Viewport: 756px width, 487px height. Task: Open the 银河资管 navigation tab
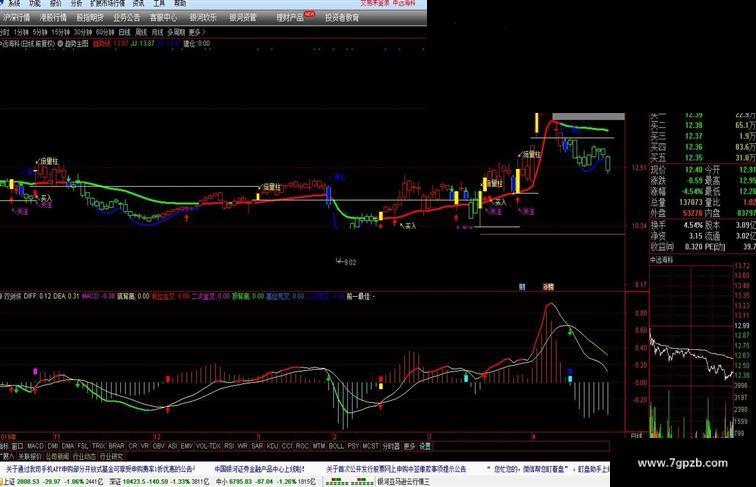click(243, 17)
